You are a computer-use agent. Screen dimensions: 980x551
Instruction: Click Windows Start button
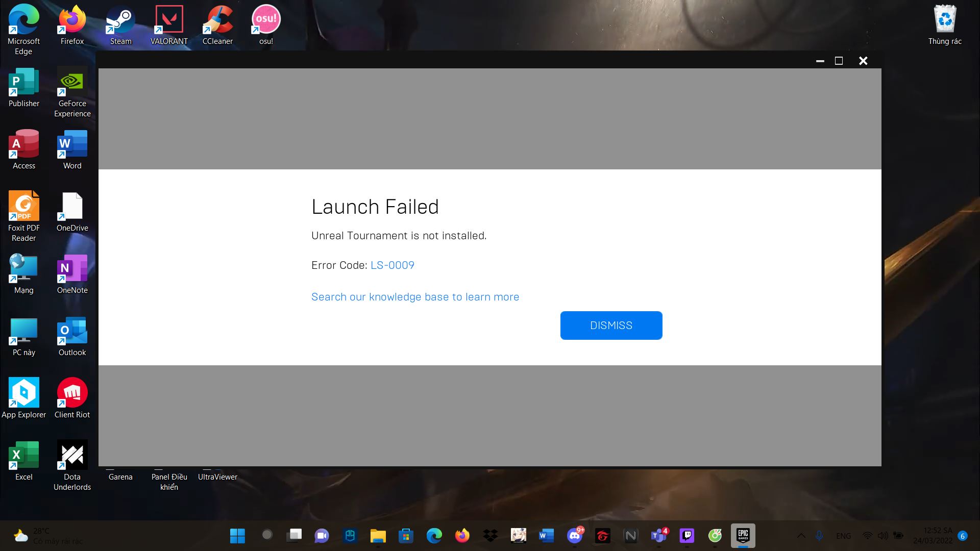237,536
